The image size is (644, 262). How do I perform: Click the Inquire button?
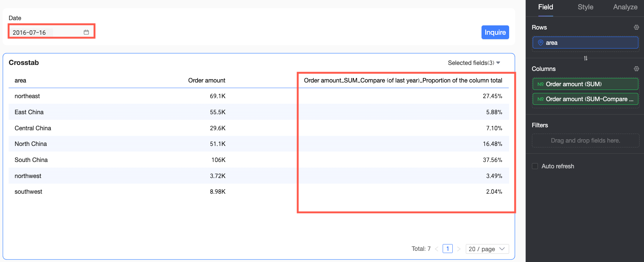pos(495,32)
